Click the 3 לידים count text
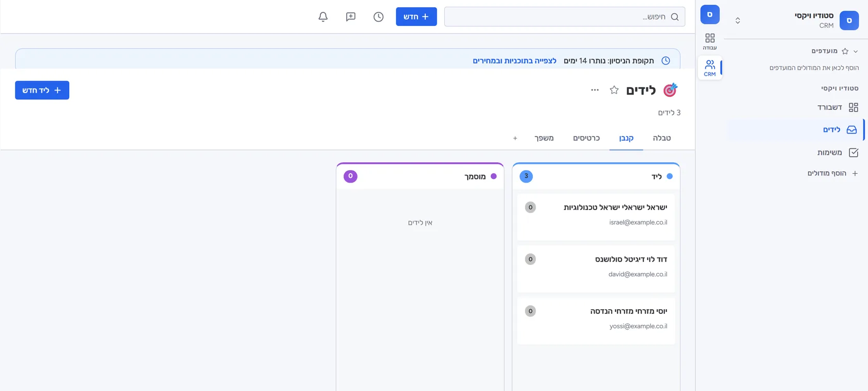Screen dimensions: 868x391 [x=669, y=112]
